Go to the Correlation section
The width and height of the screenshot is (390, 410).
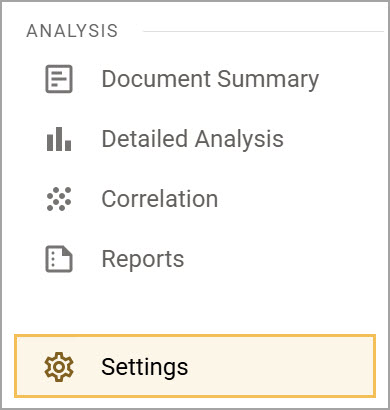[195, 199]
